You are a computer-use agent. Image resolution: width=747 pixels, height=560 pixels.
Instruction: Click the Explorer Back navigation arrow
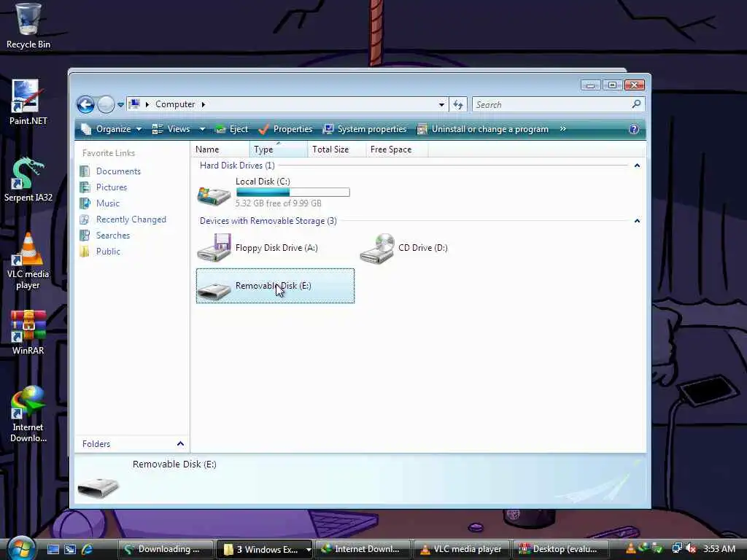click(86, 104)
